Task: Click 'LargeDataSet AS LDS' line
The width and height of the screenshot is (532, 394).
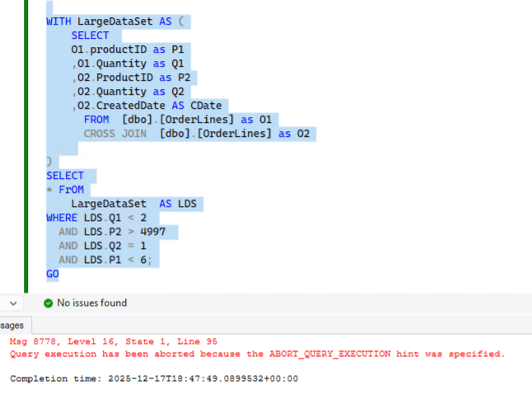Action: point(133,204)
